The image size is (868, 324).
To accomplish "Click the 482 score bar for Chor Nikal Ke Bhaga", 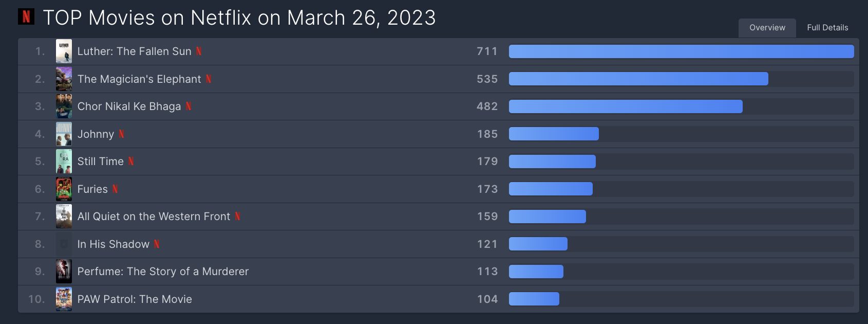I will pos(626,106).
